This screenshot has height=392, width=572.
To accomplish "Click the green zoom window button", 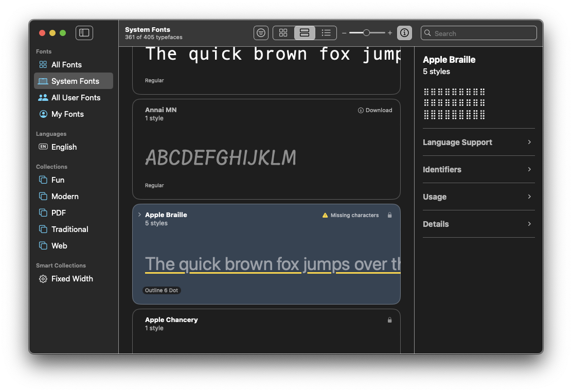I will click(63, 33).
